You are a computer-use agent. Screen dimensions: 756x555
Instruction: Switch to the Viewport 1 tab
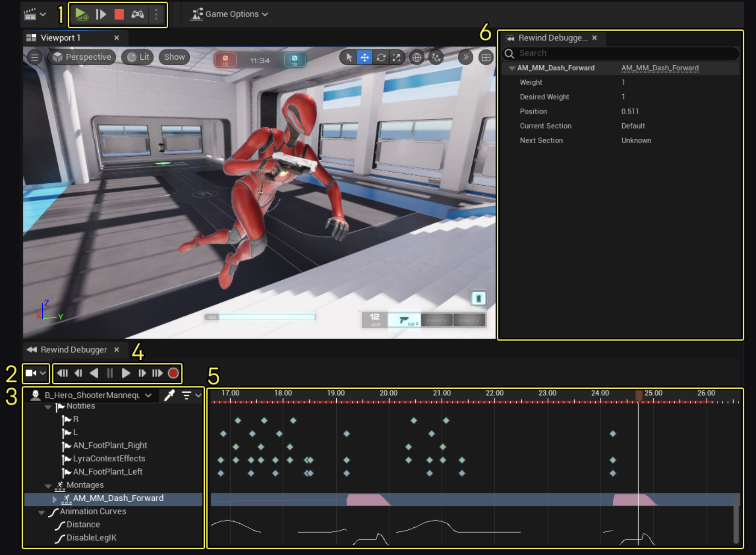point(60,38)
